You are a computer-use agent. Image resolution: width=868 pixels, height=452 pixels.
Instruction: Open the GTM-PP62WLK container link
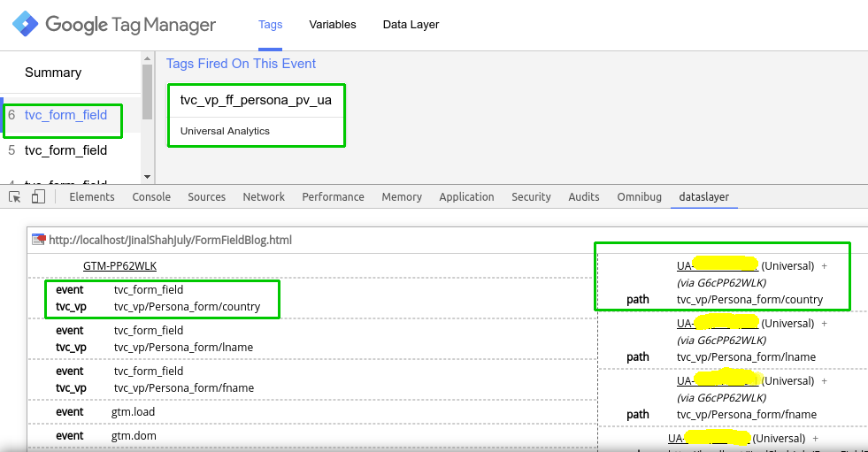click(119, 266)
